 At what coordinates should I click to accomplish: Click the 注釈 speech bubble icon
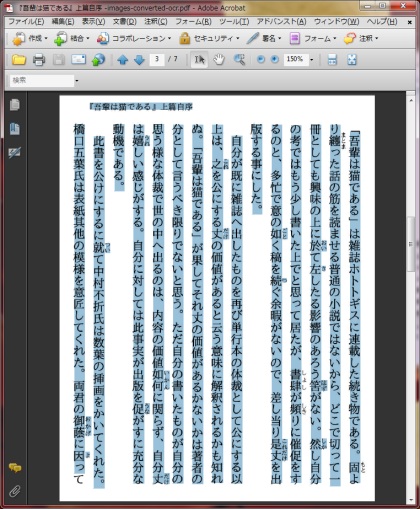[350, 39]
